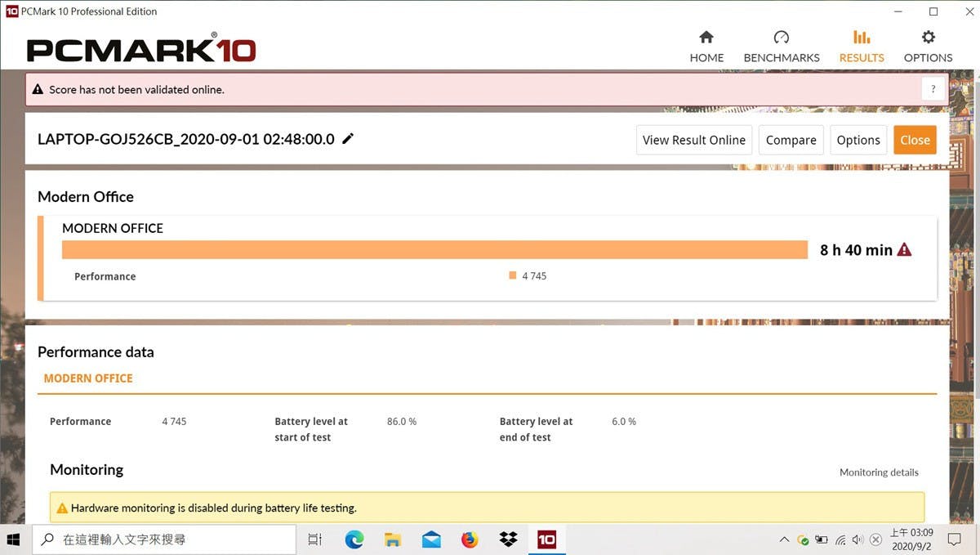The height and width of the screenshot is (555, 980).
Task: Select the MODERN OFFICE performance data tab
Action: [88, 378]
